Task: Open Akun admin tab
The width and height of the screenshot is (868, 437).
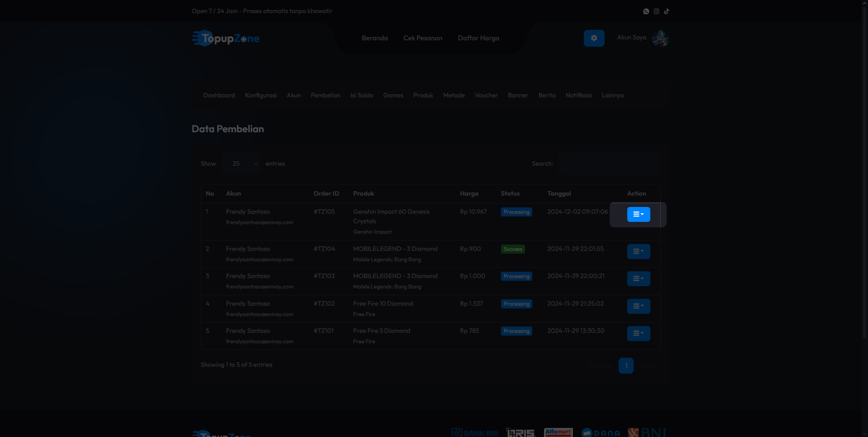Action: point(294,95)
